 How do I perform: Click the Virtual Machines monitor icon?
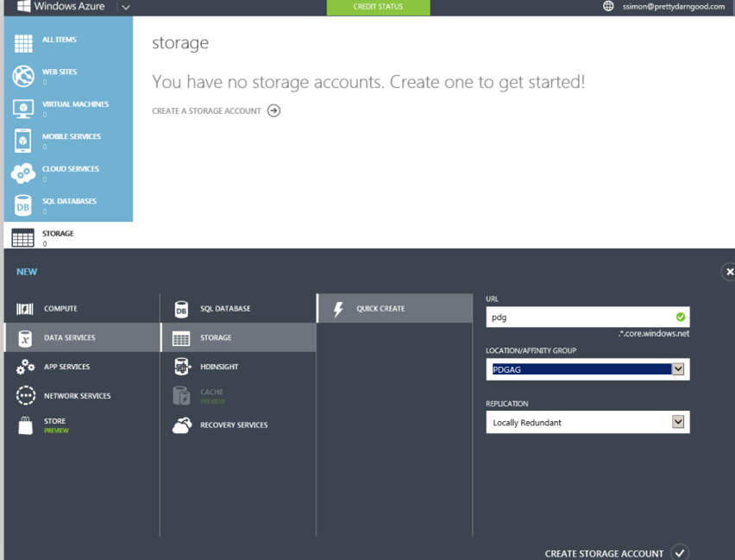click(23, 109)
